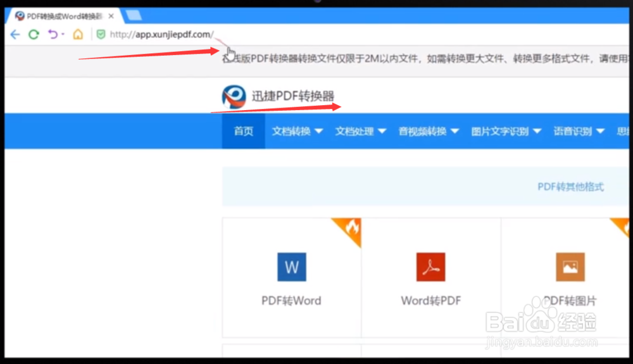Expand the 文档处理 dropdown menu

(x=361, y=131)
